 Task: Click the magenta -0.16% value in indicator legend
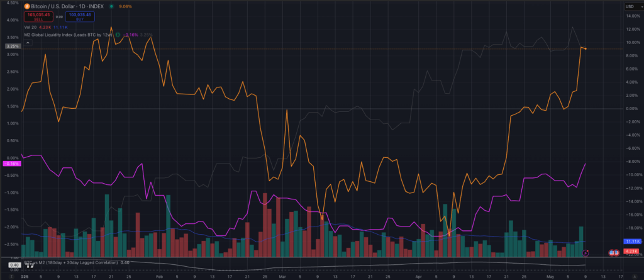tap(131, 35)
